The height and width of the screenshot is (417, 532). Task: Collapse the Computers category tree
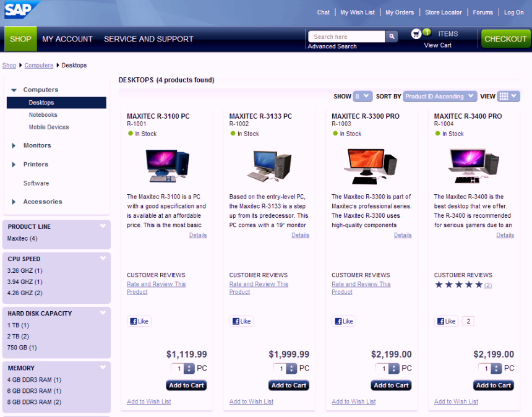pos(14,90)
